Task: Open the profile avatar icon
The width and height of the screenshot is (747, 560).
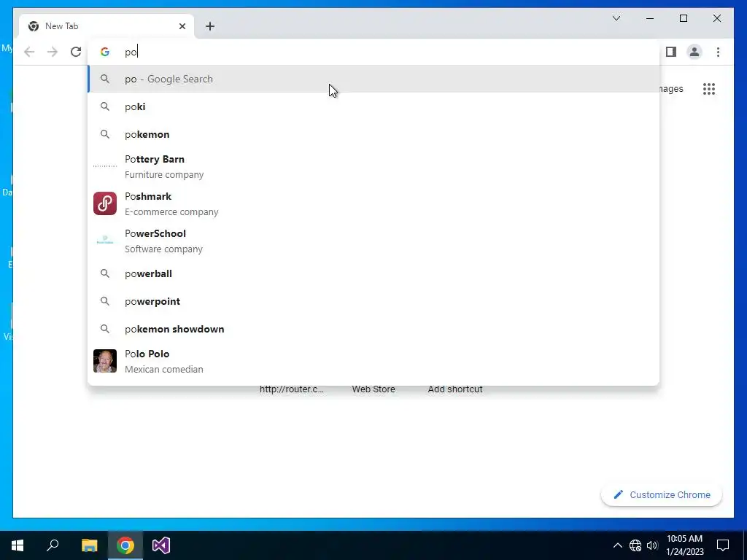Action: pos(694,52)
